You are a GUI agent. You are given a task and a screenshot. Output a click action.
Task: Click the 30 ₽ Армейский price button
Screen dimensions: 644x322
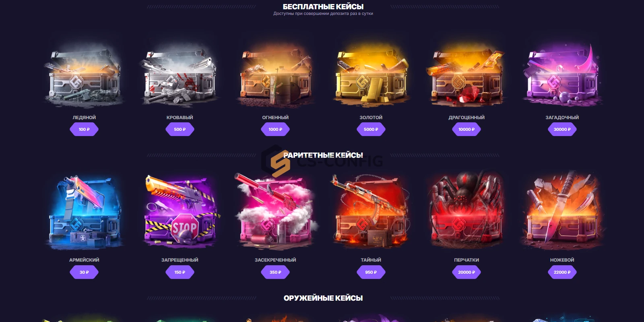click(x=84, y=272)
